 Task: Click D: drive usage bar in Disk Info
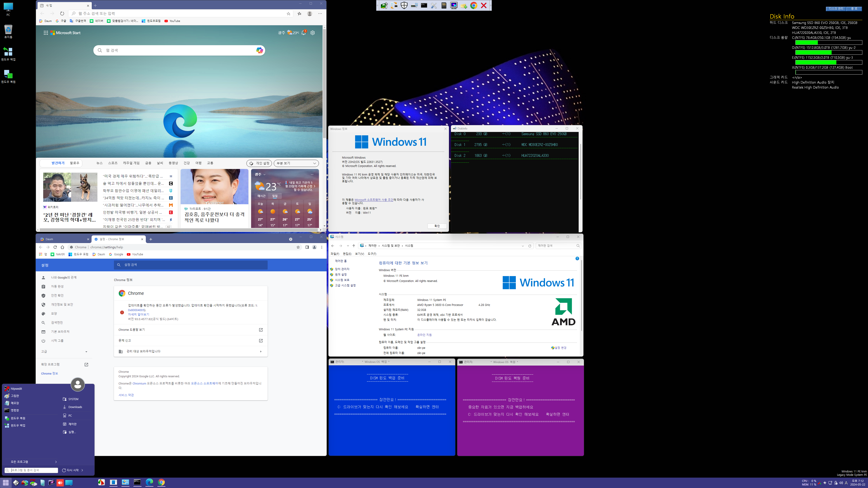829,53
